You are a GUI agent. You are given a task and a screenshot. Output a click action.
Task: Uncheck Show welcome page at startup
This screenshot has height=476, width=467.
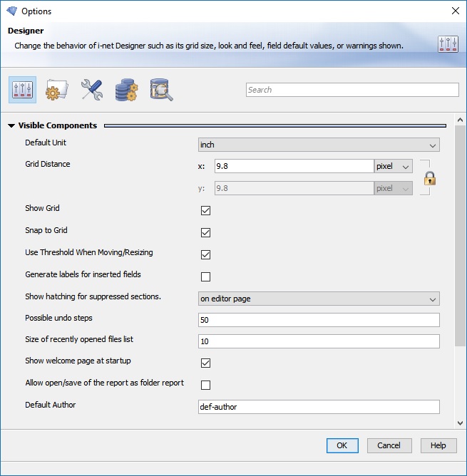206,363
